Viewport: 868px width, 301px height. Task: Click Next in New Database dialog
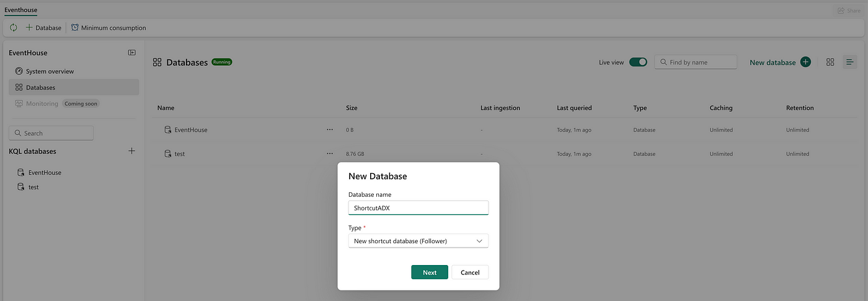430,272
